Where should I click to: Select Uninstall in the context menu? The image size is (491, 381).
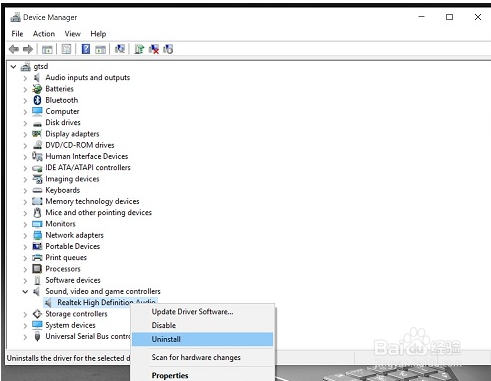point(203,339)
